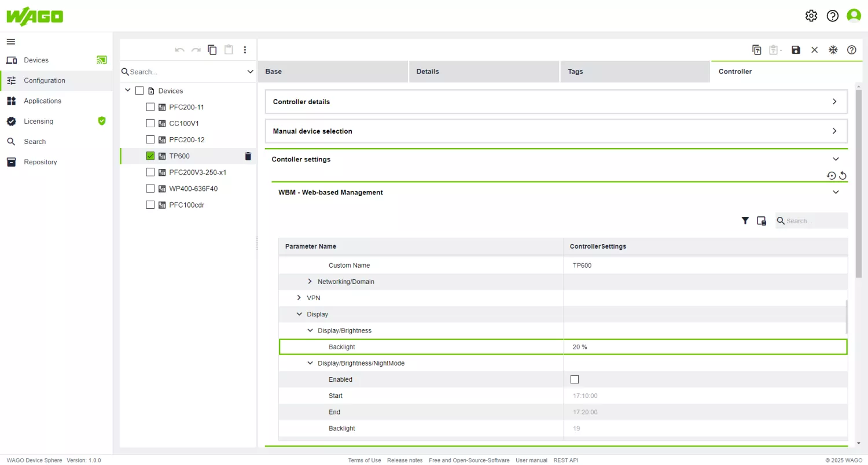
Task: Switch to Base tab
Action: click(x=333, y=71)
